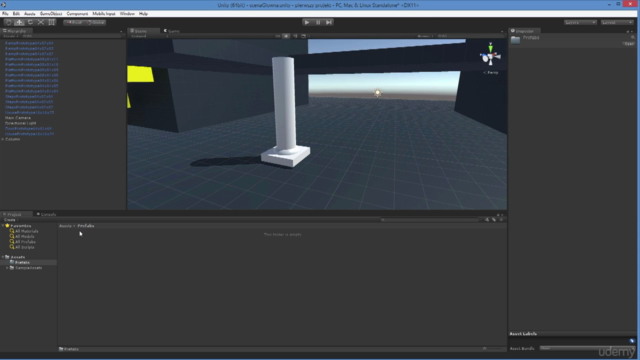The image size is (640, 360).
Task: Click the Open button in Inspector
Action: tap(629, 44)
